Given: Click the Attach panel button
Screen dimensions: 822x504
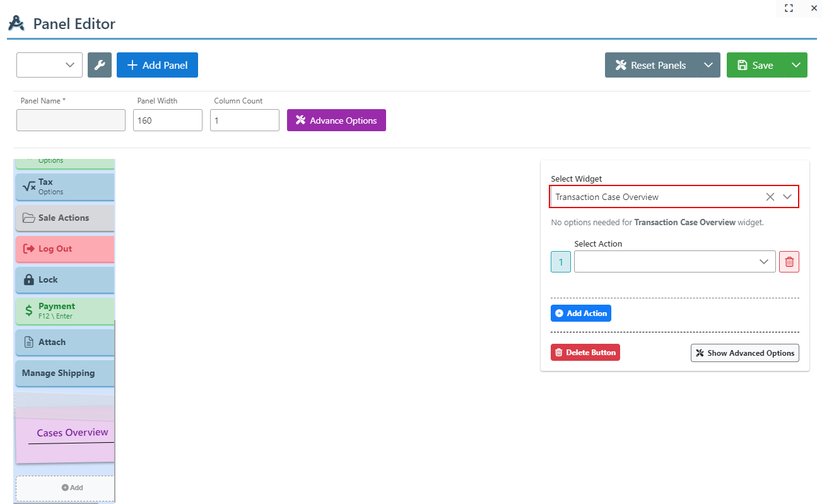Looking at the screenshot, I should click(64, 342).
